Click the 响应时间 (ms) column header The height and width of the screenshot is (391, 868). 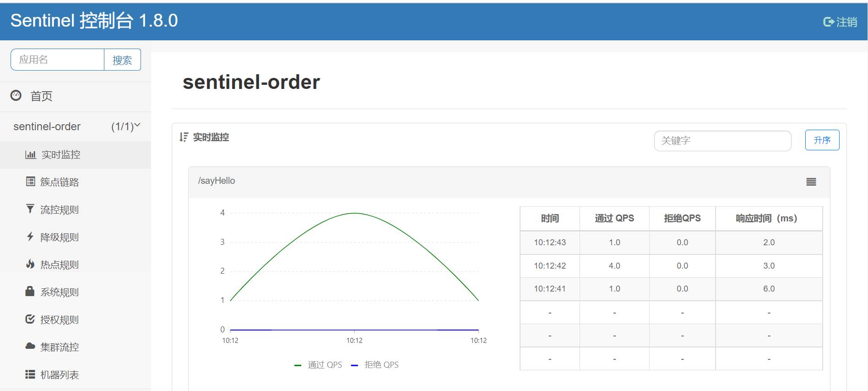769,218
